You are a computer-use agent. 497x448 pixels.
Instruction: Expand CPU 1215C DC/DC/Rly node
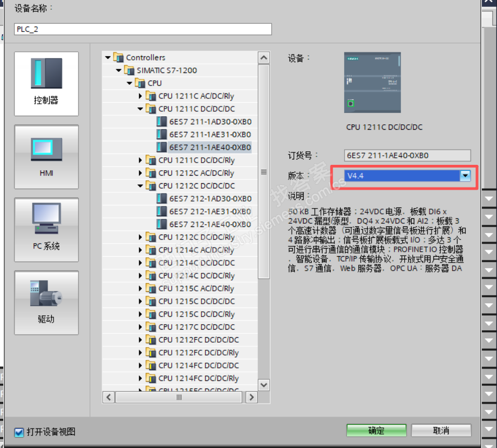click(x=140, y=314)
